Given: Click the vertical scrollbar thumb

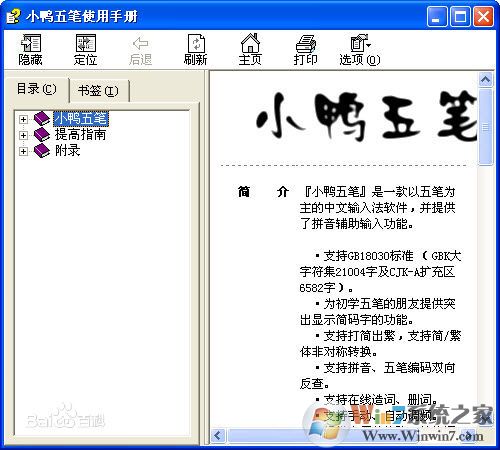Looking at the screenshot, I should point(485,127).
